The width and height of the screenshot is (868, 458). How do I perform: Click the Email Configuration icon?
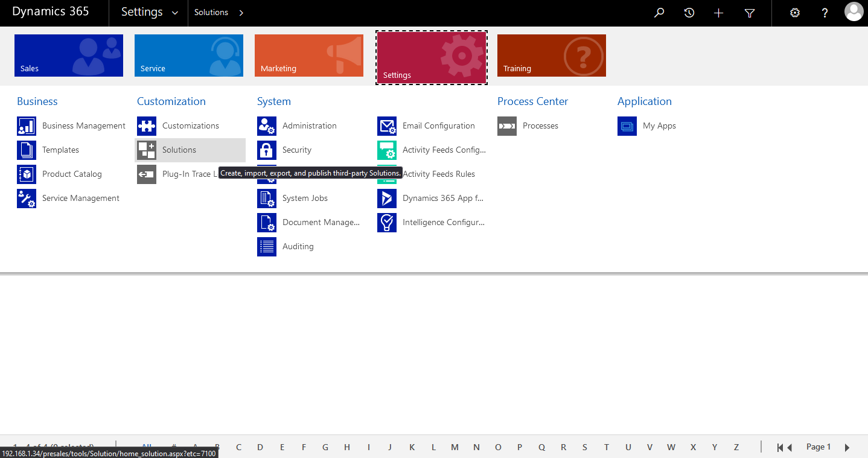[387, 126]
